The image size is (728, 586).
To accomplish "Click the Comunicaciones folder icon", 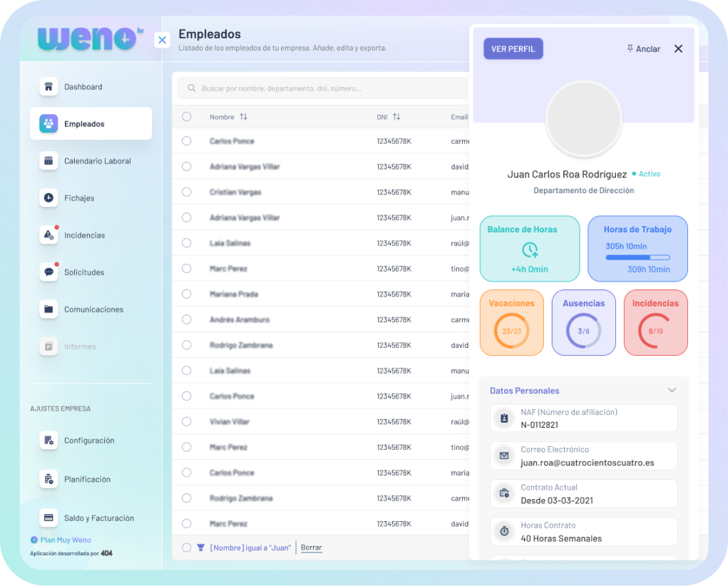I will [x=48, y=309].
